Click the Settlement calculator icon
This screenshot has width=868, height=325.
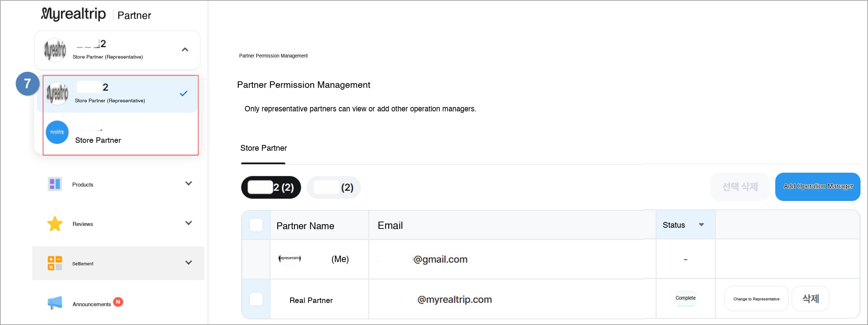[x=55, y=263]
